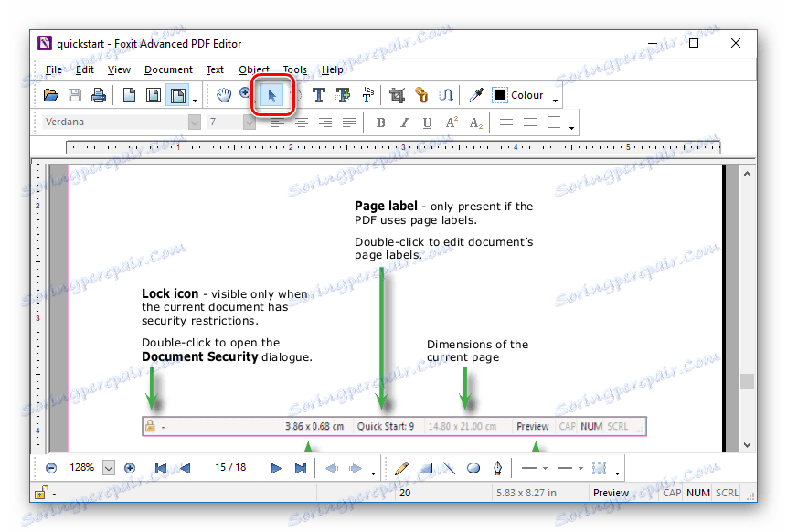
Task: Open a file with the folder icon
Action: tap(50, 95)
